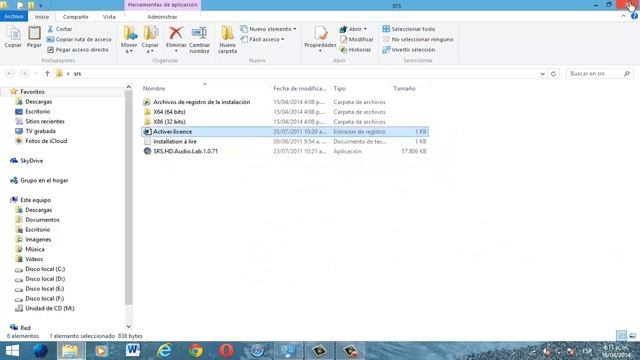Click Invertir selección
The width and height of the screenshot is (640, 360).
(409, 49)
